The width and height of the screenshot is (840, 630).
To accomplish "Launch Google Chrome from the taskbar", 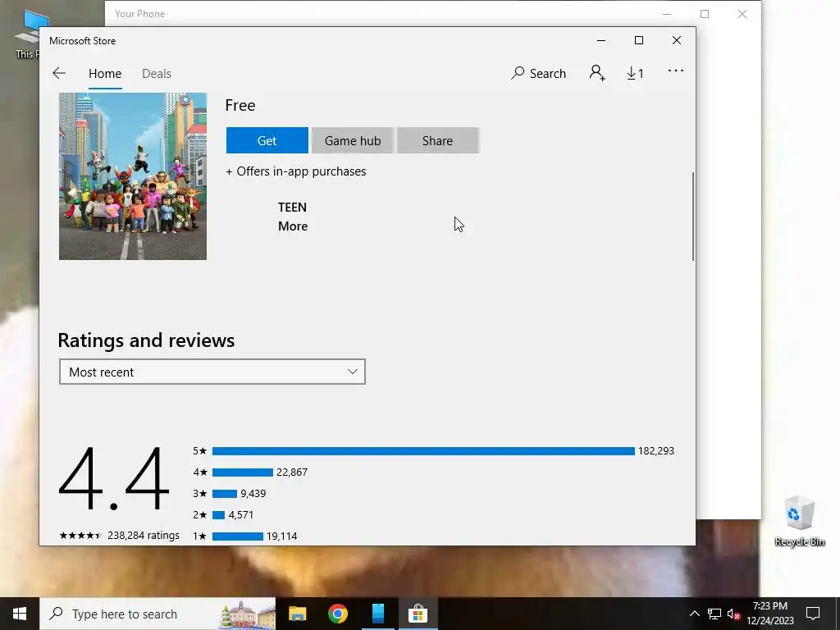I will 337,614.
